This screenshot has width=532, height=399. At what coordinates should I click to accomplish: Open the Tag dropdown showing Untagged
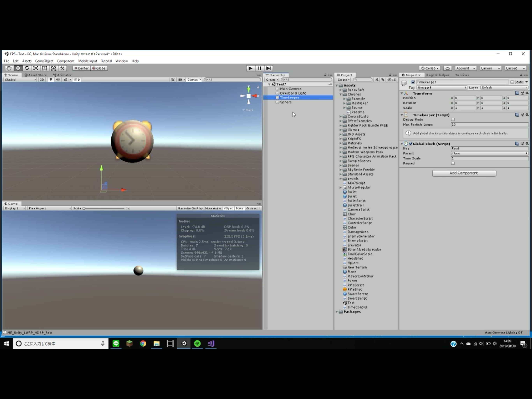tap(442, 88)
